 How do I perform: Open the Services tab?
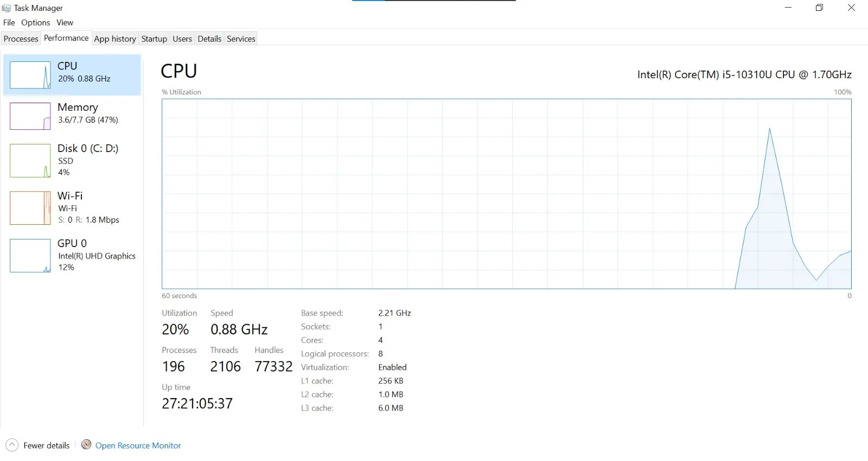click(x=241, y=39)
